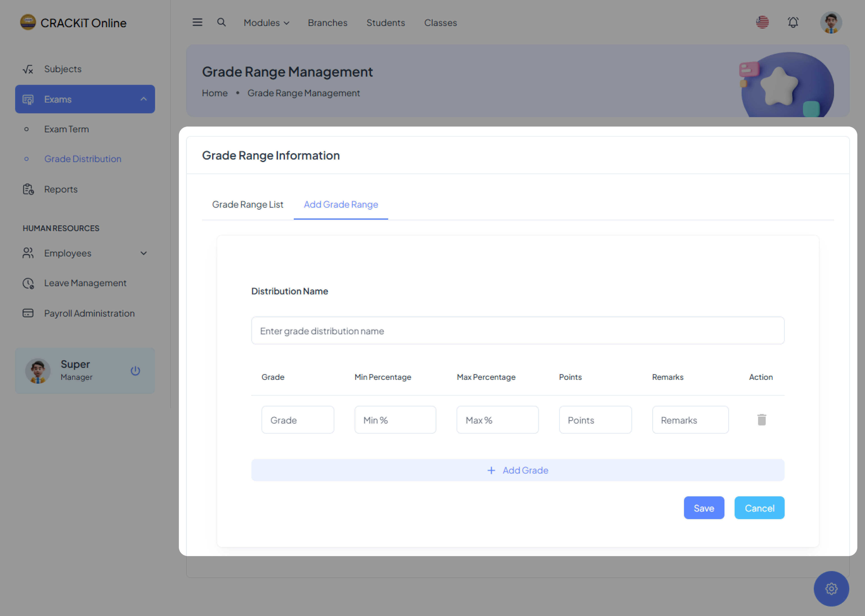Click the power logout icon
865x616 pixels.
coord(135,371)
